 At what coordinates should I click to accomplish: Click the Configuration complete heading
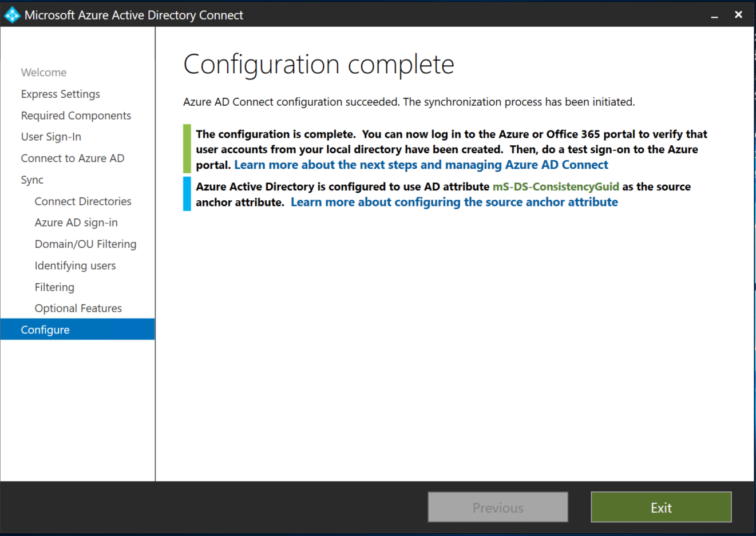(319, 64)
